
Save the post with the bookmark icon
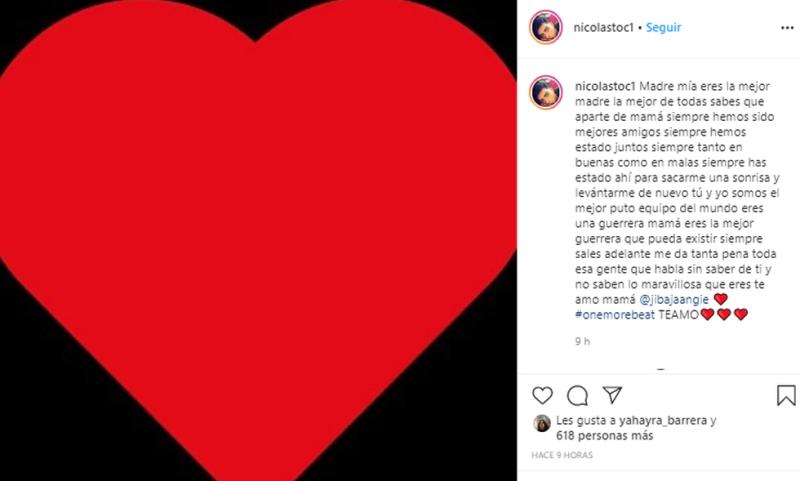tap(786, 395)
